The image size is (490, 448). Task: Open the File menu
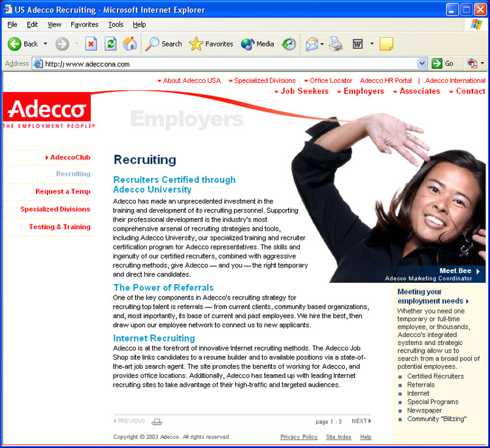(12, 24)
